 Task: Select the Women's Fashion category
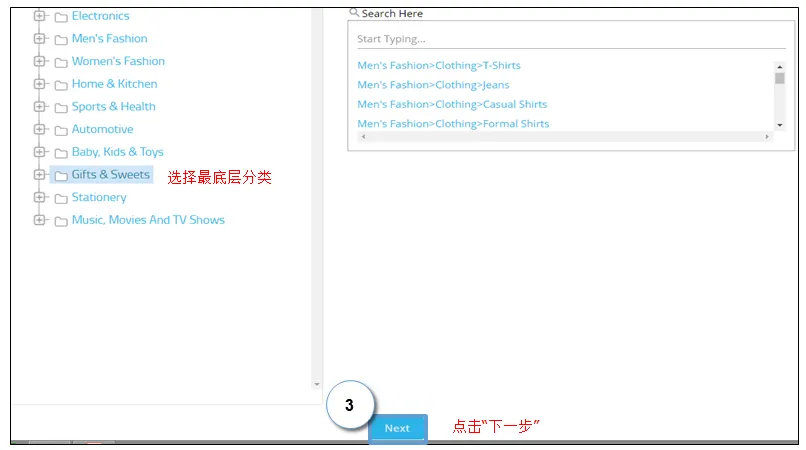coord(118,61)
